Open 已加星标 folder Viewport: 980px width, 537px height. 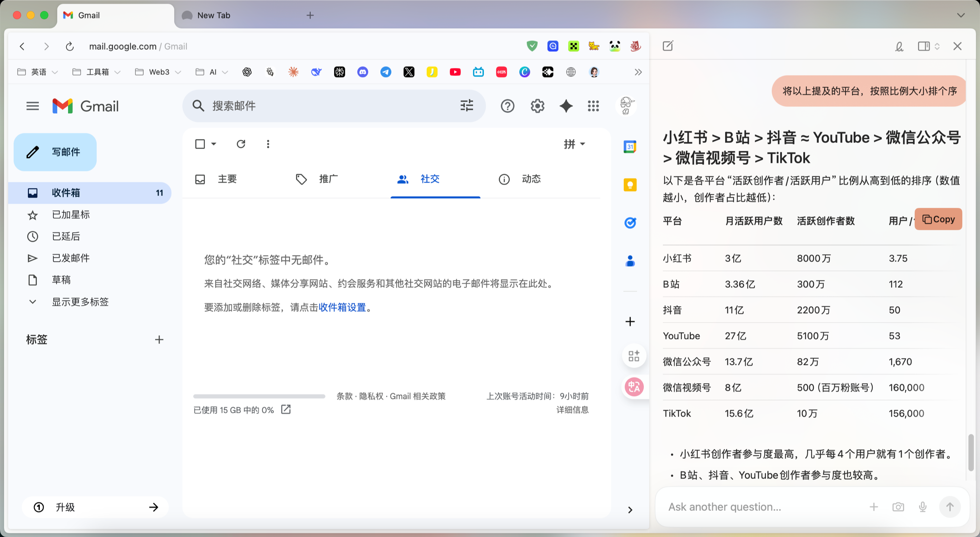89,215
